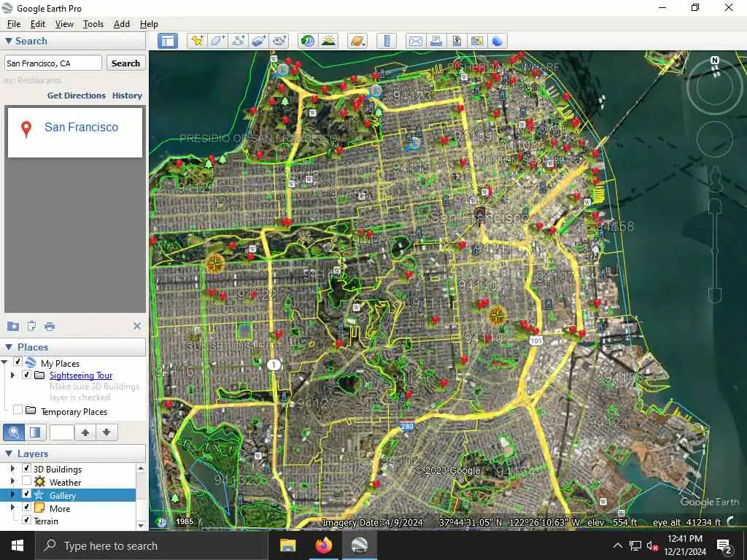Open the Sightseeing Tour link
This screenshot has height=560, width=747.
coord(81,376)
